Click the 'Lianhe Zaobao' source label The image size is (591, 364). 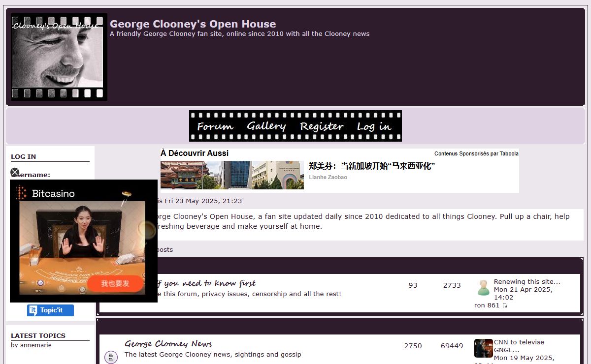(x=328, y=177)
